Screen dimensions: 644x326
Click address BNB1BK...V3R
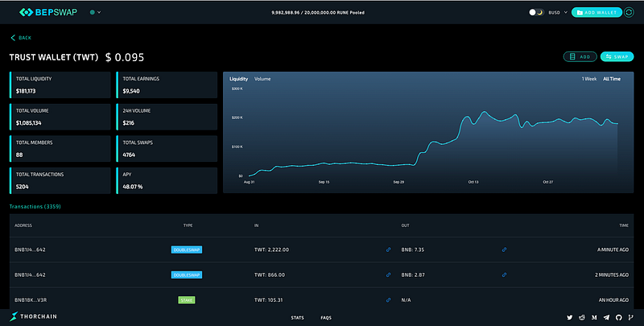click(31, 300)
